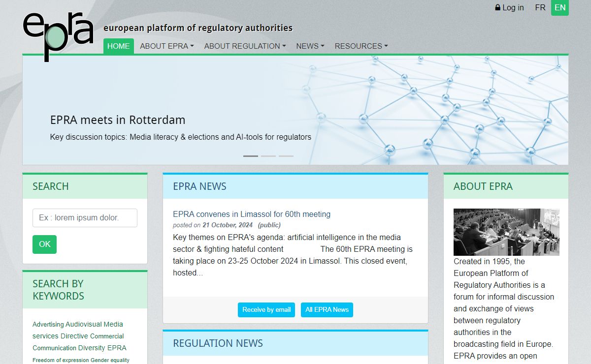Viewport: 591px width, 364px height.
Task: Select the EN language option
Action: [x=560, y=8]
